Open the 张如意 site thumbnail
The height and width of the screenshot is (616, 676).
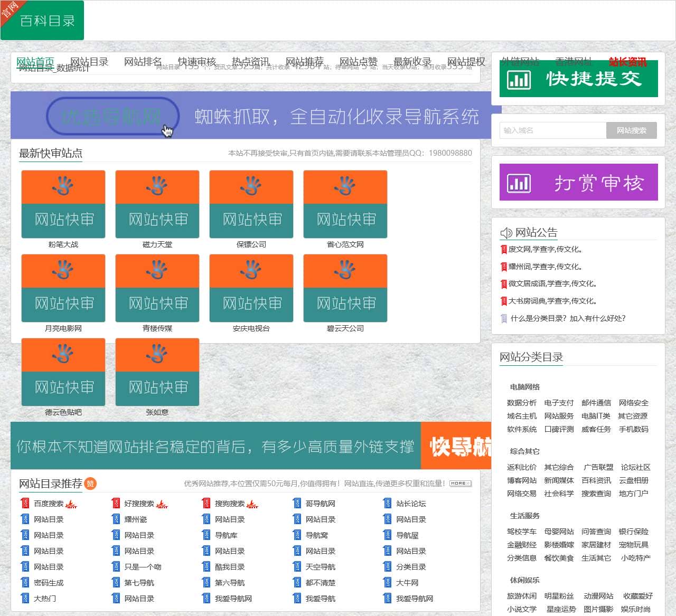157,372
